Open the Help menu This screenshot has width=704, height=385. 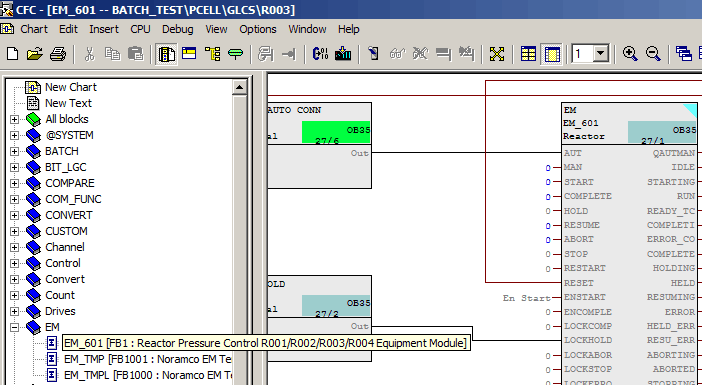(x=348, y=29)
